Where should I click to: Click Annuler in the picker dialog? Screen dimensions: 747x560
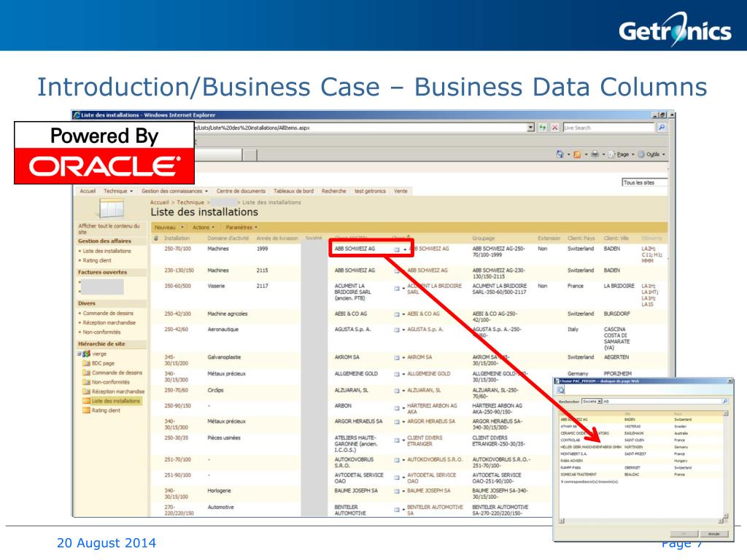tap(713, 534)
